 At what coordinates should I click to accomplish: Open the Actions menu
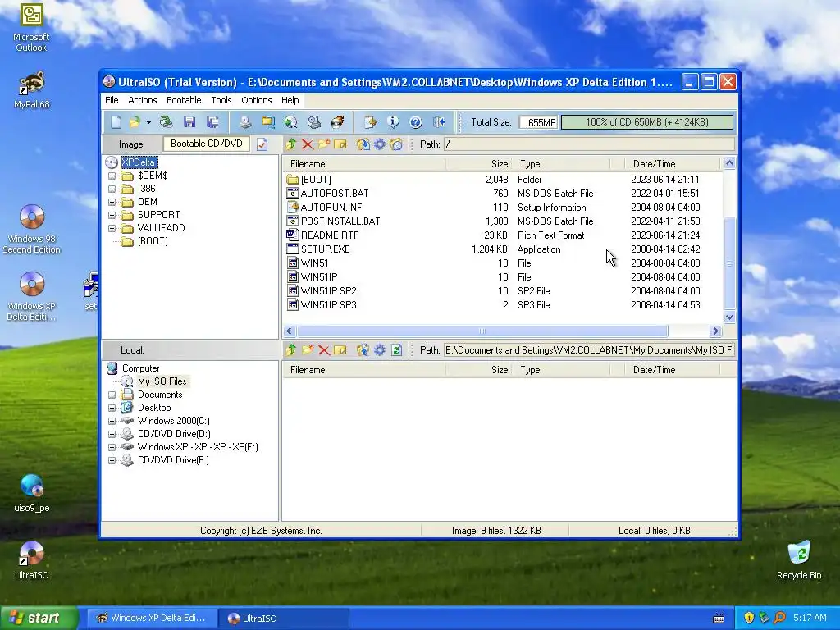click(143, 100)
